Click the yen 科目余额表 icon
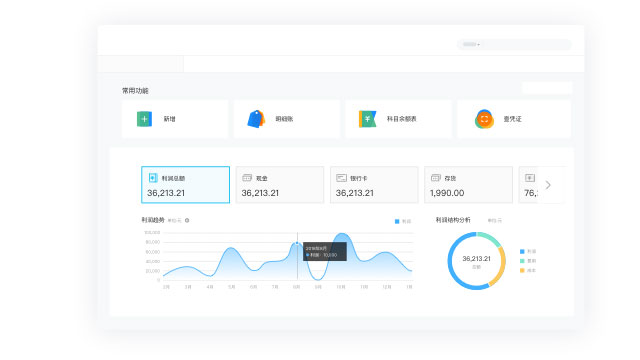Screen dimensions: 640x360 coord(367,119)
